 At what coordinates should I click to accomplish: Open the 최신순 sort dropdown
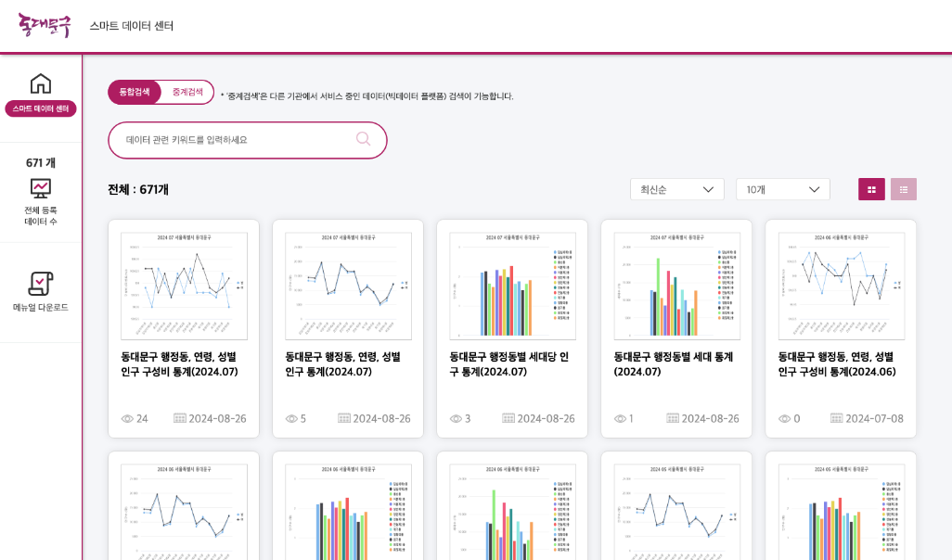676,188
